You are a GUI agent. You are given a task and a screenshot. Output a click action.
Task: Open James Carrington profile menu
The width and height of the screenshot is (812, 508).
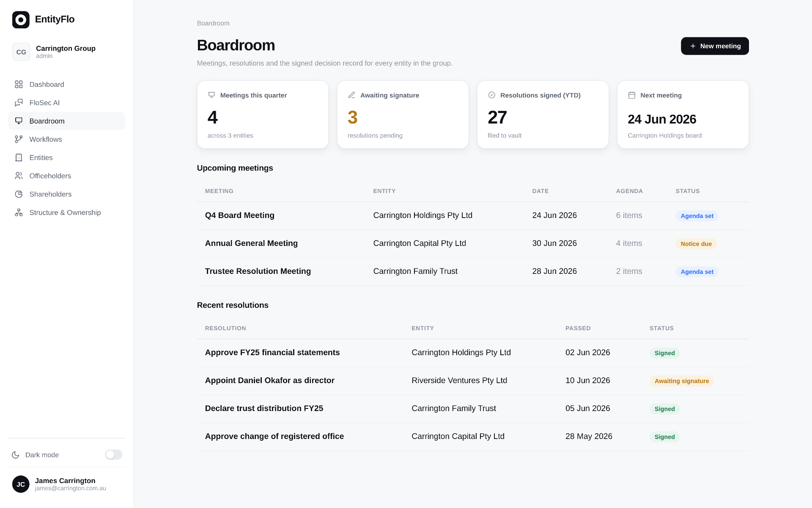pyautogui.click(x=66, y=484)
